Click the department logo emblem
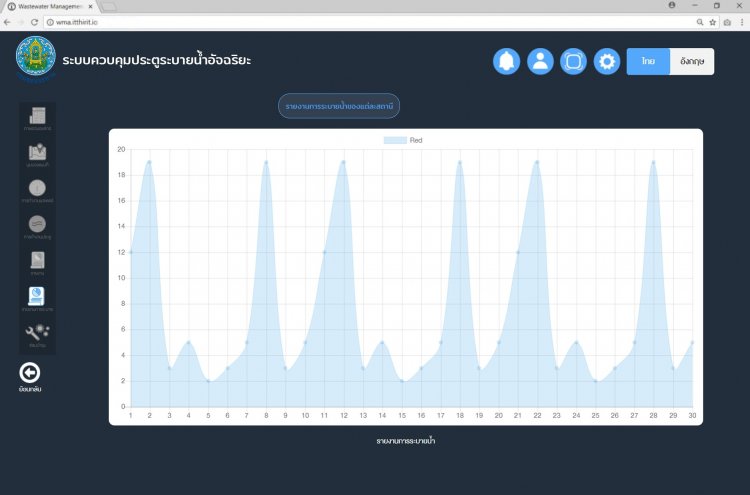 coord(36,59)
